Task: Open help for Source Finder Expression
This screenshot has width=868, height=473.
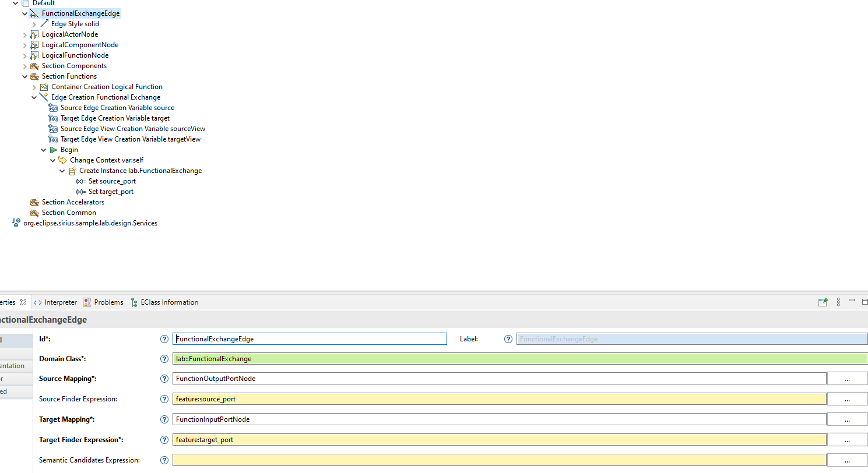Action: click(x=164, y=399)
